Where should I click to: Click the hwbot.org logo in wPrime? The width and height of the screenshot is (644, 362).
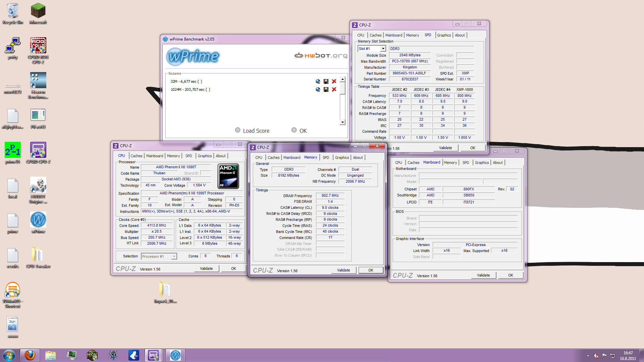click(x=321, y=55)
